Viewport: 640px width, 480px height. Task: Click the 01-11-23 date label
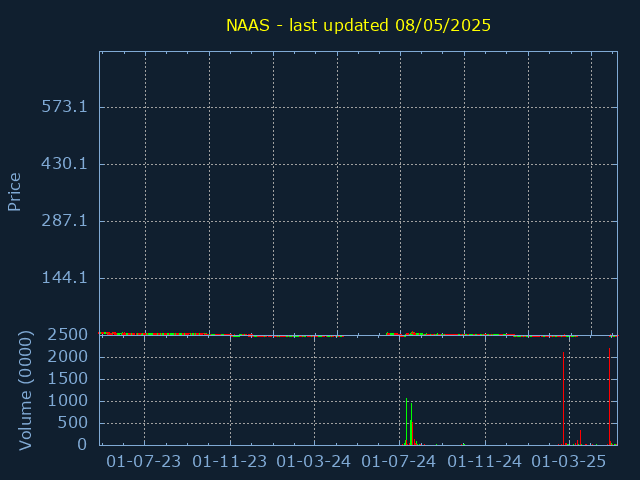click(x=230, y=462)
